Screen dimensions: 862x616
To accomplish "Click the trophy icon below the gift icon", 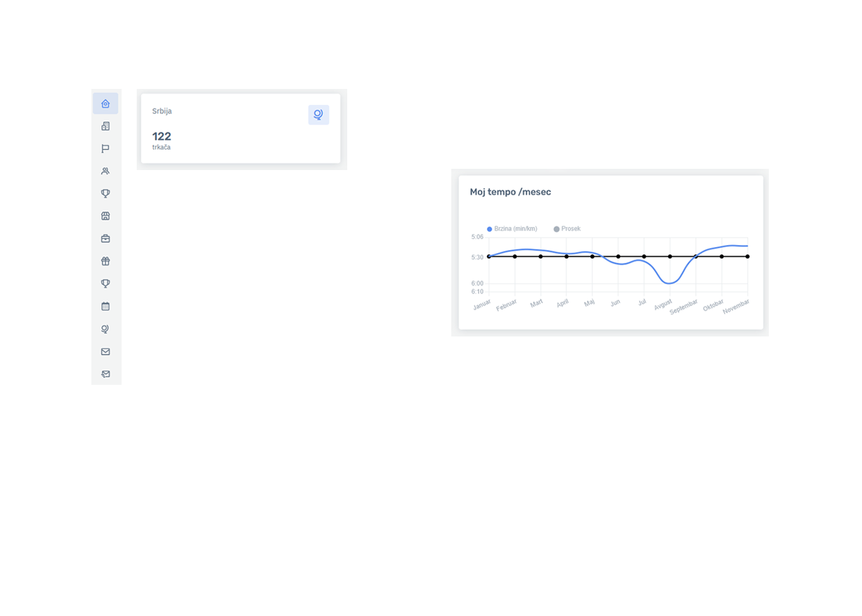I will [105, 284].
